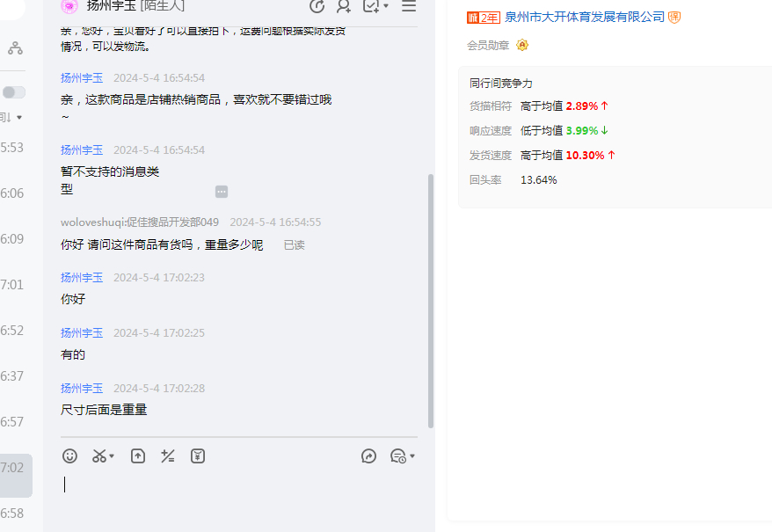
Task: Click the 13.64% 回头率 value
Action: point(539,179)
